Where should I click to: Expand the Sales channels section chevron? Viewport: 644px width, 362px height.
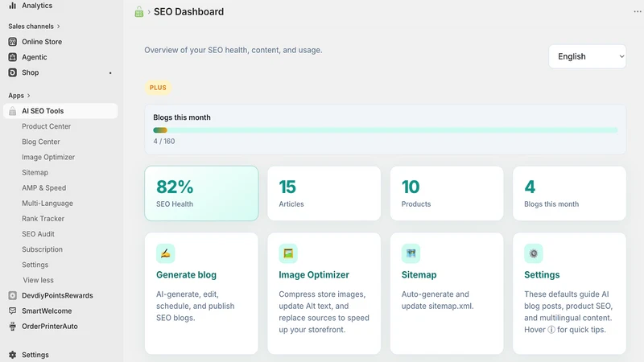click(x=58, y=27)
